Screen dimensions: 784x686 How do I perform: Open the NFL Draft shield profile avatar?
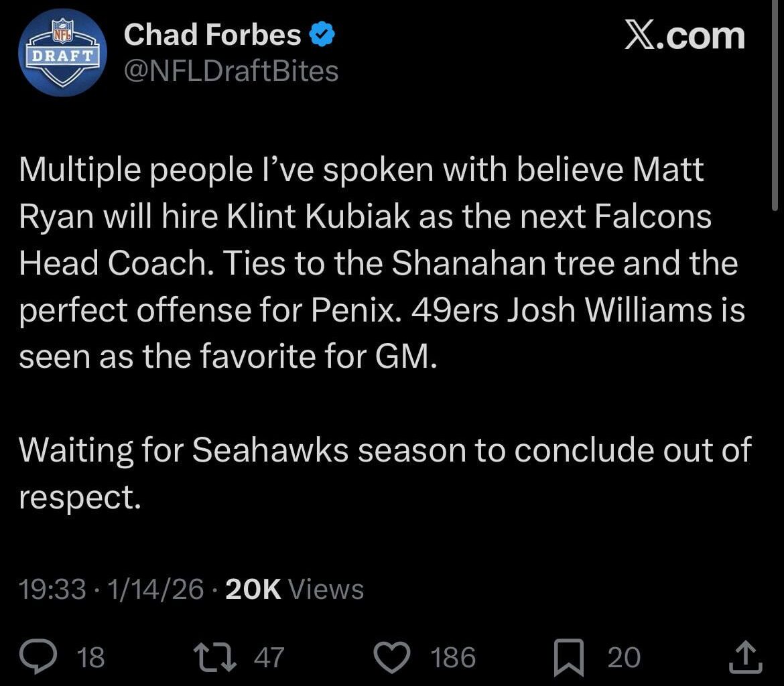pos(62,53)
